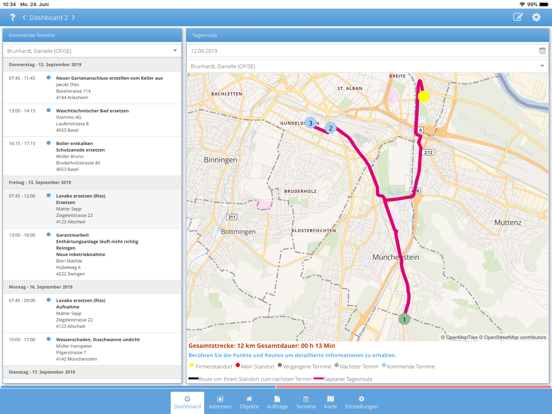The height and width of the screenshot is (414, 552).
Task: Tap route marker 3 on map
Action: [310, 123]
